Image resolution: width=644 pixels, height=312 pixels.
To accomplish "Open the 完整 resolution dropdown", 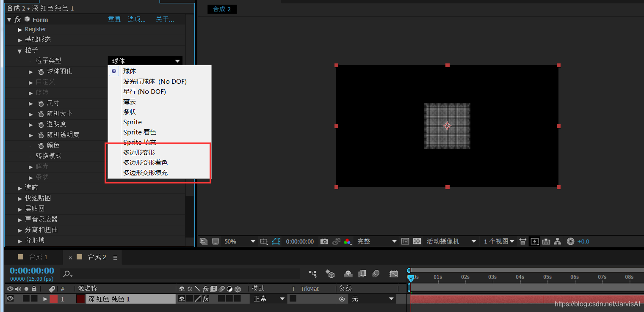I will pos(377,241).
